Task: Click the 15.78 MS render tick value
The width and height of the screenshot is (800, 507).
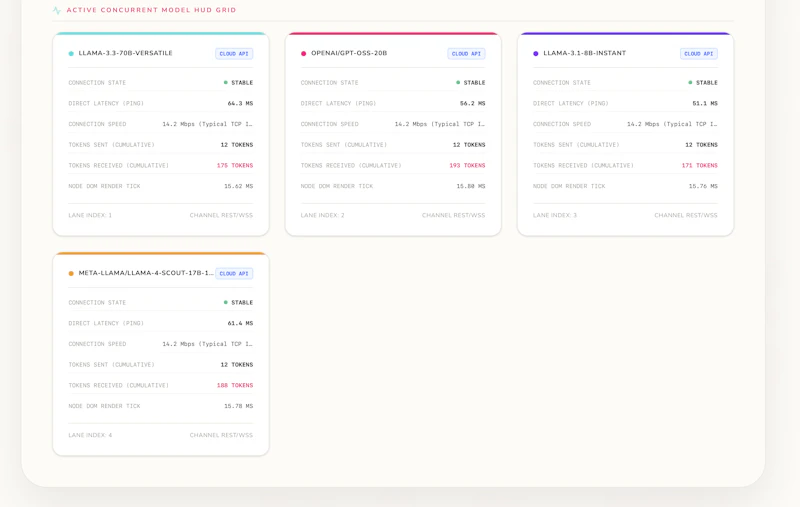Action: click(239, 406)
